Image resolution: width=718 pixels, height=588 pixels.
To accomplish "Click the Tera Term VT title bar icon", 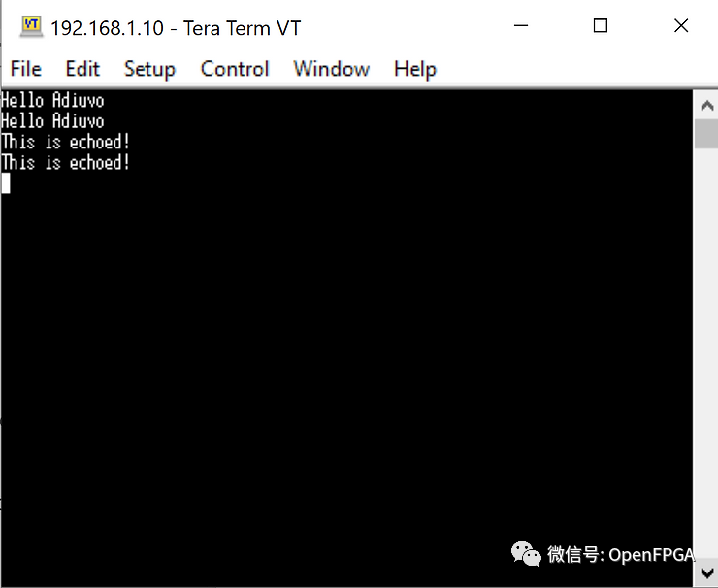I will (31, 26).
